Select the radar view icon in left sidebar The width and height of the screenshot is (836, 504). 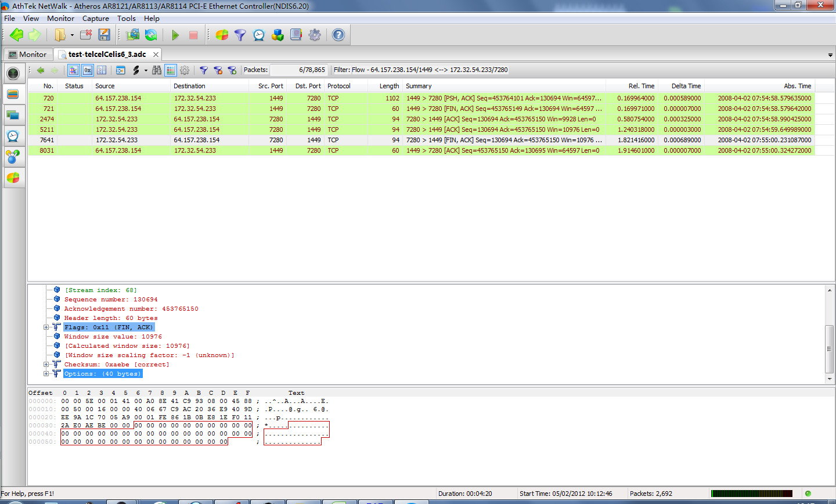point(13,73)
